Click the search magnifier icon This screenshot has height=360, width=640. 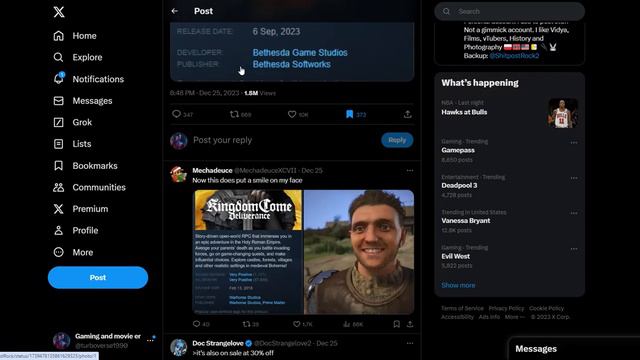coord(447,11)
